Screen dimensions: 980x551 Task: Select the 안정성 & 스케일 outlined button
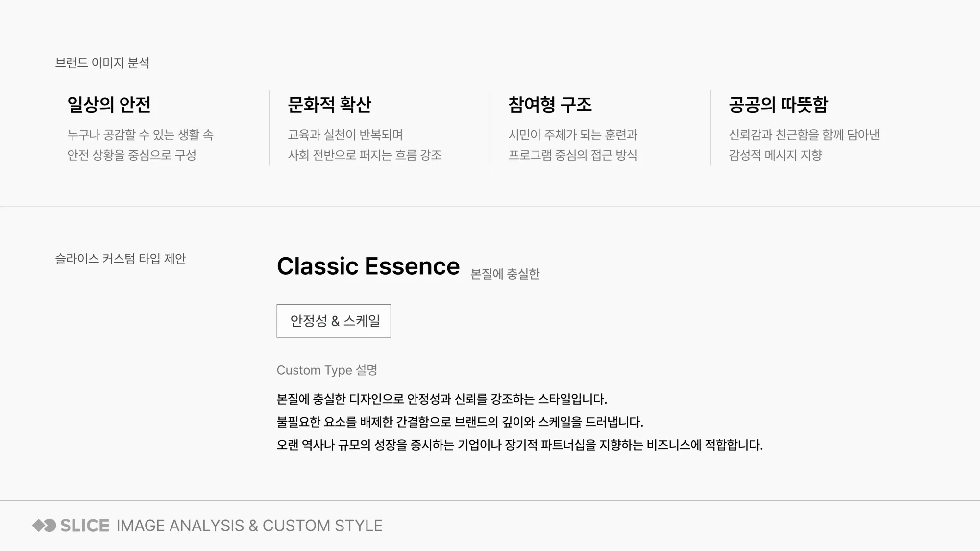pyautogui.click(x=334, y=321)
